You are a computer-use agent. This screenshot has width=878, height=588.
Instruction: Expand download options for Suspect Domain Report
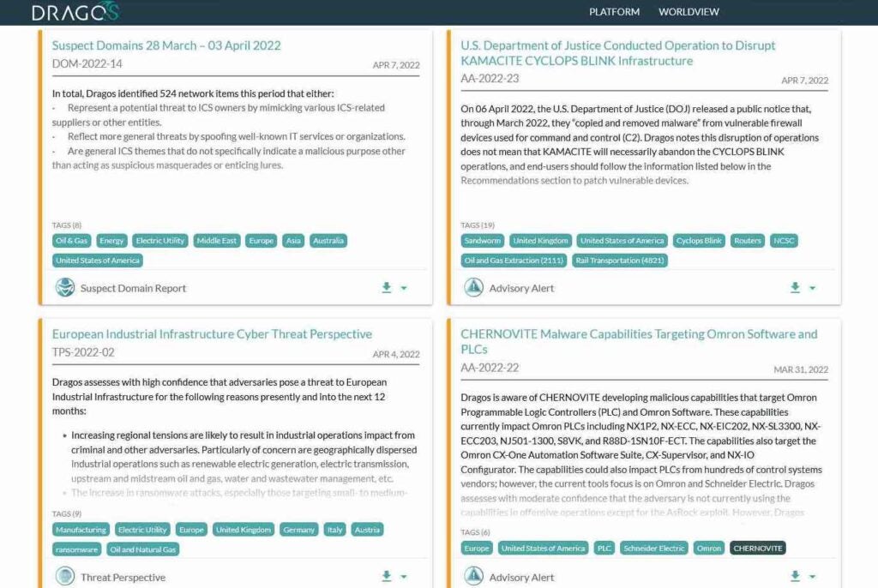(x=404, y=288)
